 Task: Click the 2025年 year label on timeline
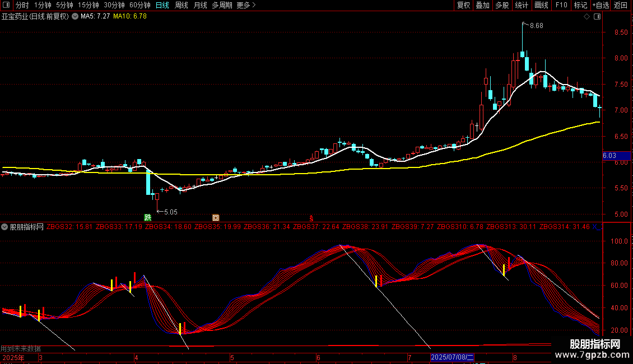point(13,358)
